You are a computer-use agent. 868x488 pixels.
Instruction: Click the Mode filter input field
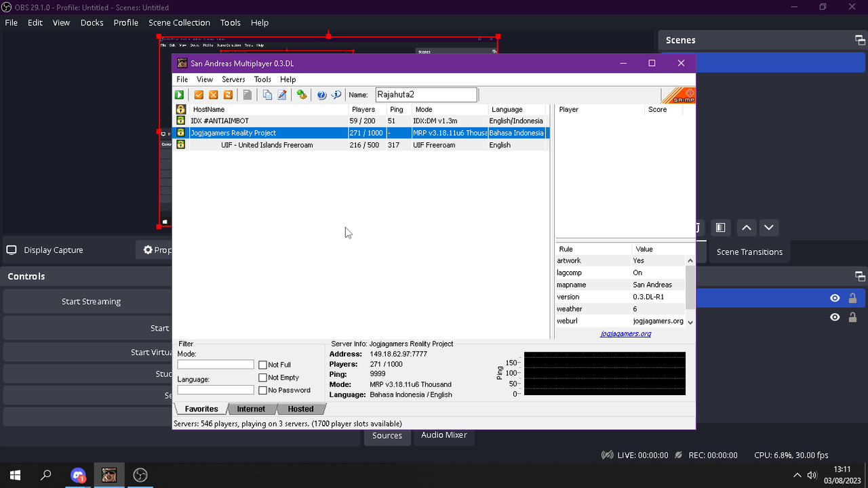tap(216, 365)
